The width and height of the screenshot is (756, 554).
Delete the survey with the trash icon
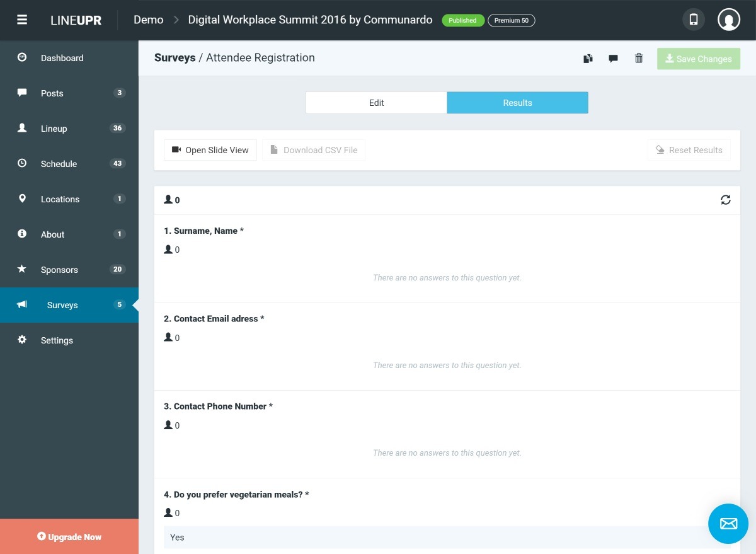tap(638, 59)
